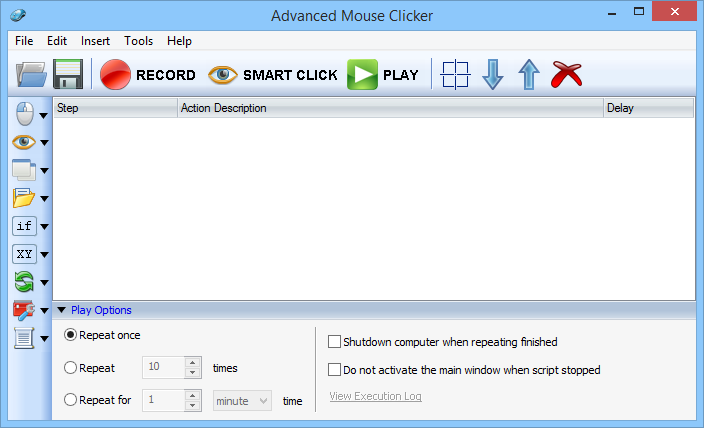Open the View Execution Log link
This screenshot has height=428, width=704.
pos(375,396)
